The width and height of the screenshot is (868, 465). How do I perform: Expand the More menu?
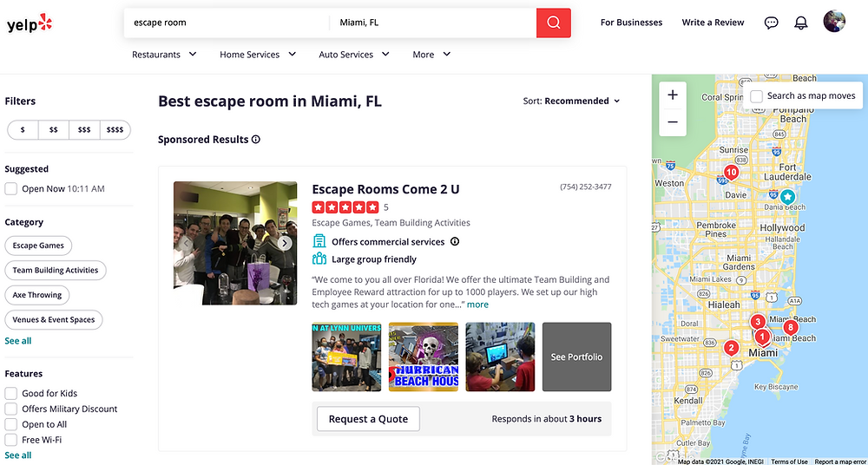tap(431, 55)
